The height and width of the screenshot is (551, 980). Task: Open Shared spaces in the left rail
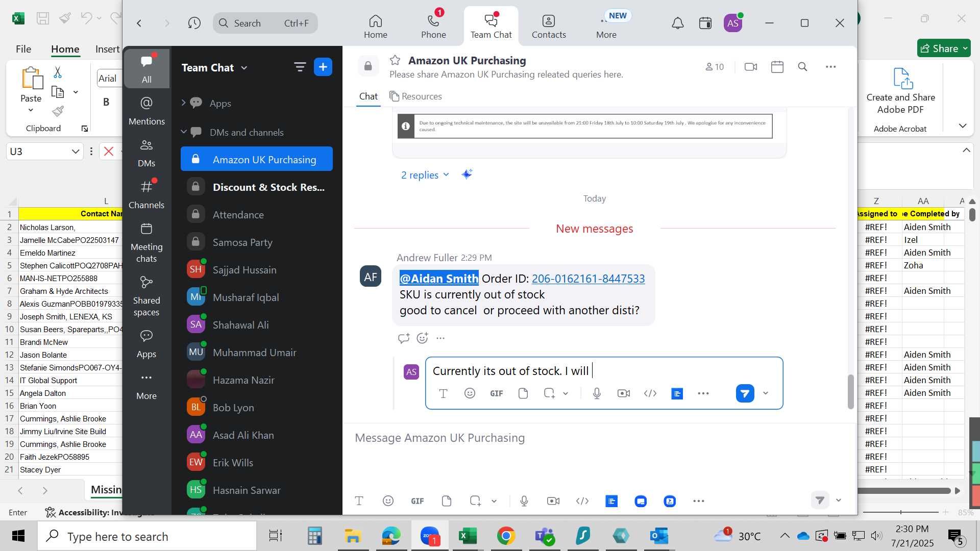tap(146, 296)
